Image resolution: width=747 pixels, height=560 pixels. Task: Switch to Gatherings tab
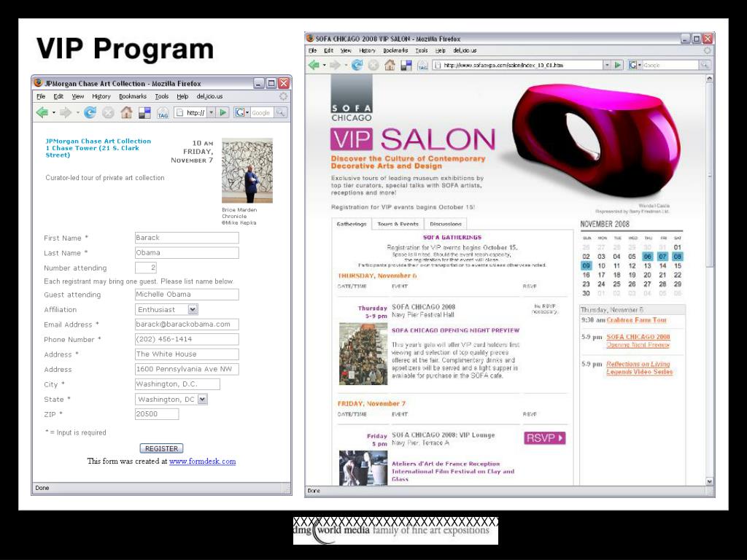click(352, 224)
